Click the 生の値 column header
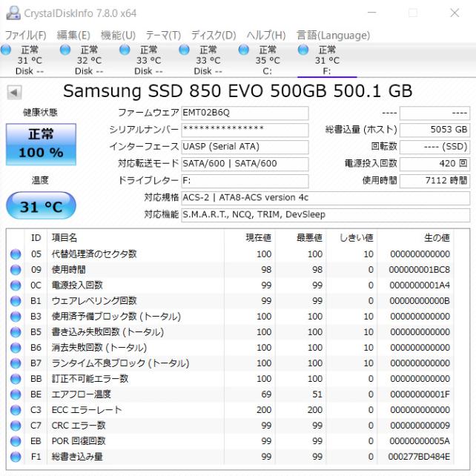This screenshot has width=476, height=476. tap(415, 238)
